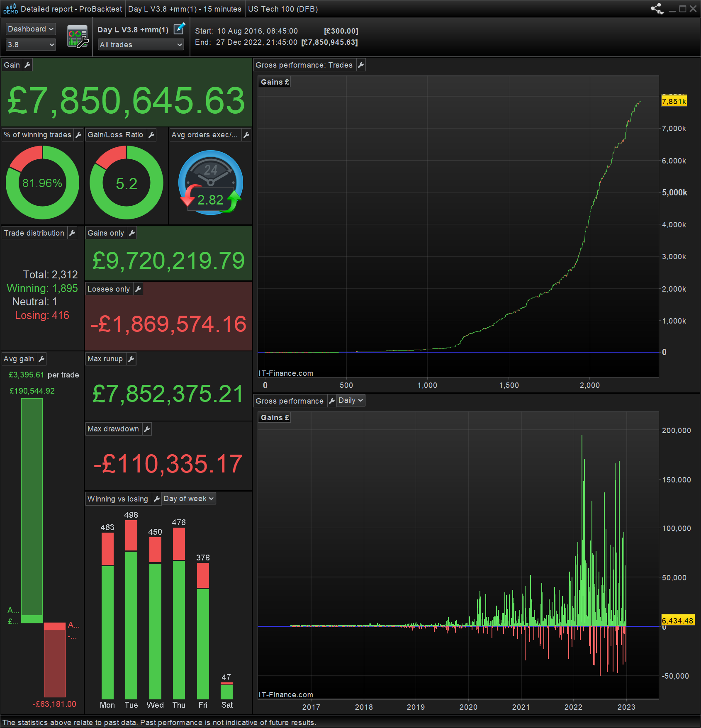Click the £7,850,645.63 total gain value

point(127,101)
